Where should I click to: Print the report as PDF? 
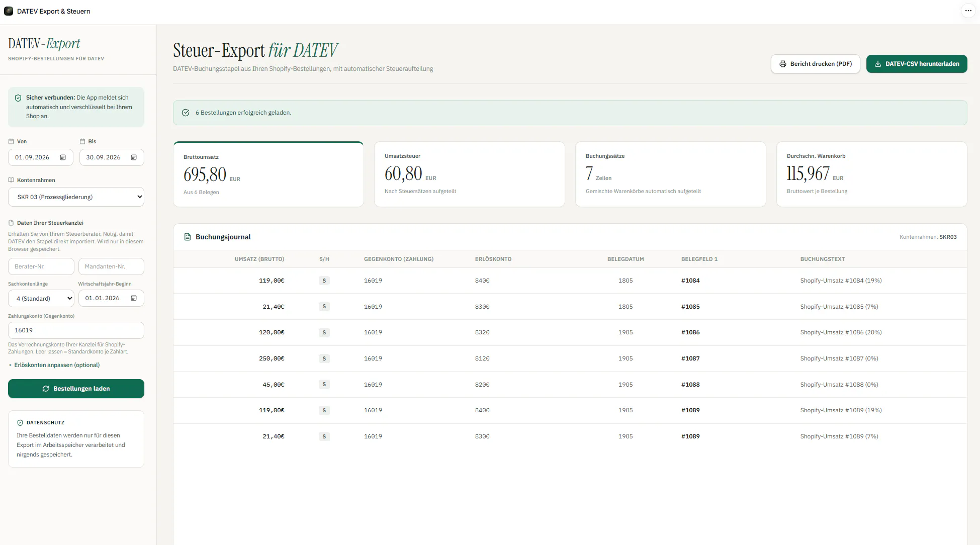(816, 64)
